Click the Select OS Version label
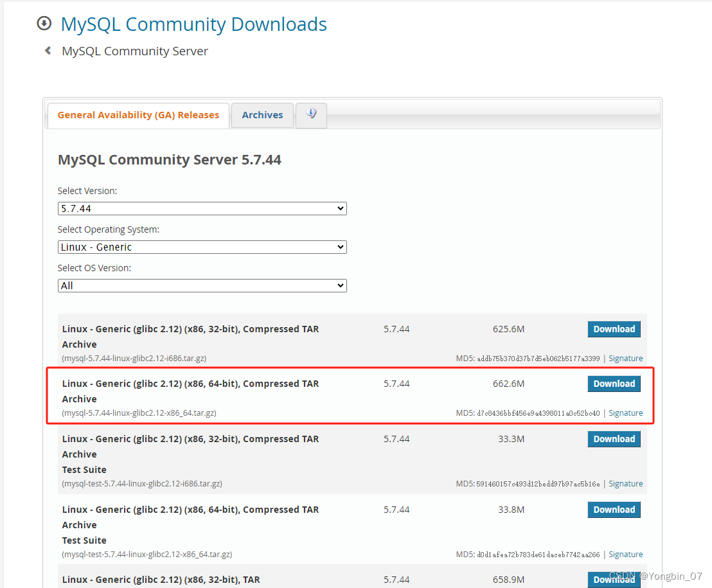Image resolution: width=712 pixels, height=588 pixels. coord(94,269)
